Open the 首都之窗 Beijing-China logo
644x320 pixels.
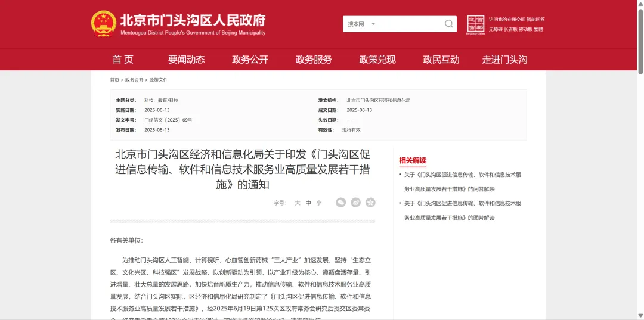(x=476, y=24)
